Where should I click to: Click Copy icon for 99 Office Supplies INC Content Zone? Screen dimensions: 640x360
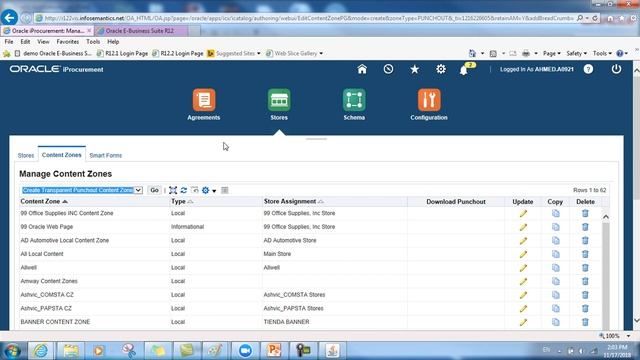click(x=556, y=213)
